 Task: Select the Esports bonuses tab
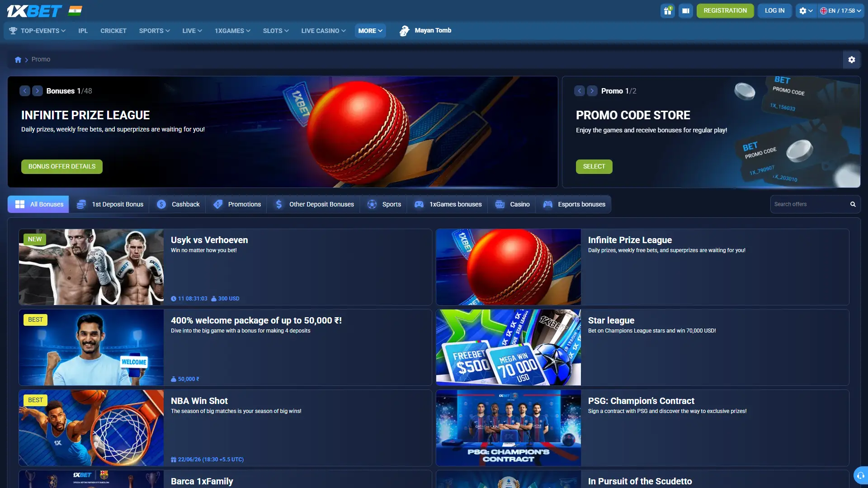[574, 204]
